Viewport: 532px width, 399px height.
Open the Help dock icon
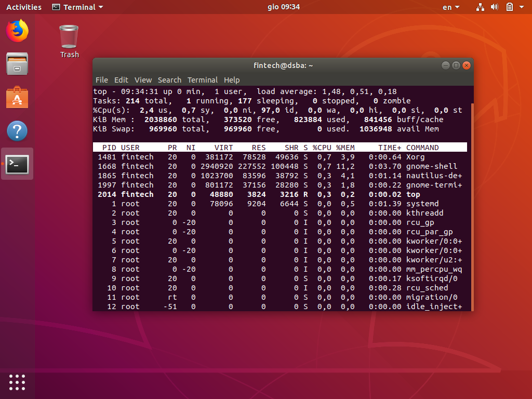(x=17, y=130)
